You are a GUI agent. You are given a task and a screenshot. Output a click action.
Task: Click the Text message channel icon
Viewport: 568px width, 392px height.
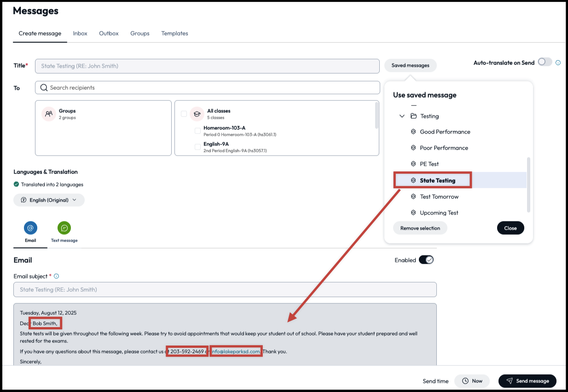pyautogui.click(x=64, y=228)
